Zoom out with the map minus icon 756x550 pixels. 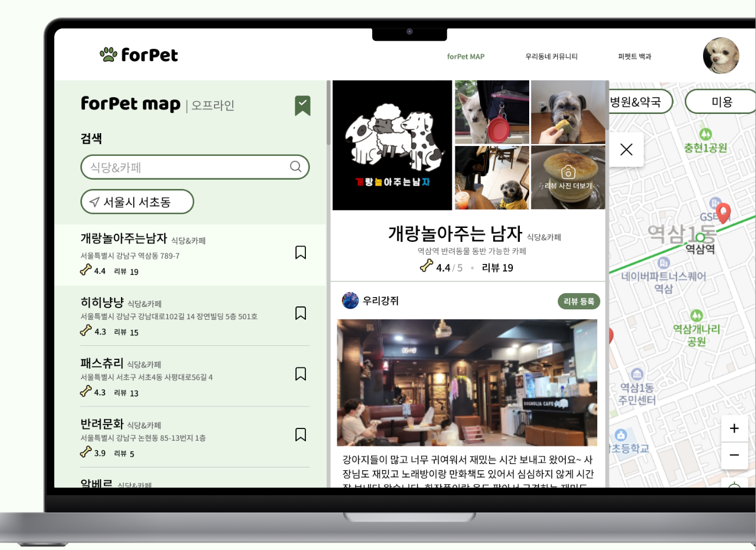[x=734, y=455]
